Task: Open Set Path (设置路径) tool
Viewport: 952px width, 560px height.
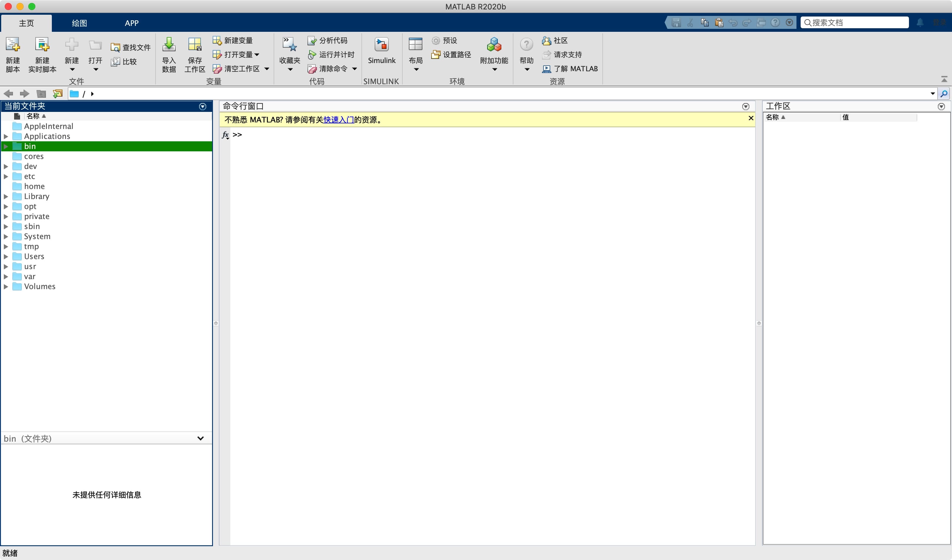Action: click(452, 55)
